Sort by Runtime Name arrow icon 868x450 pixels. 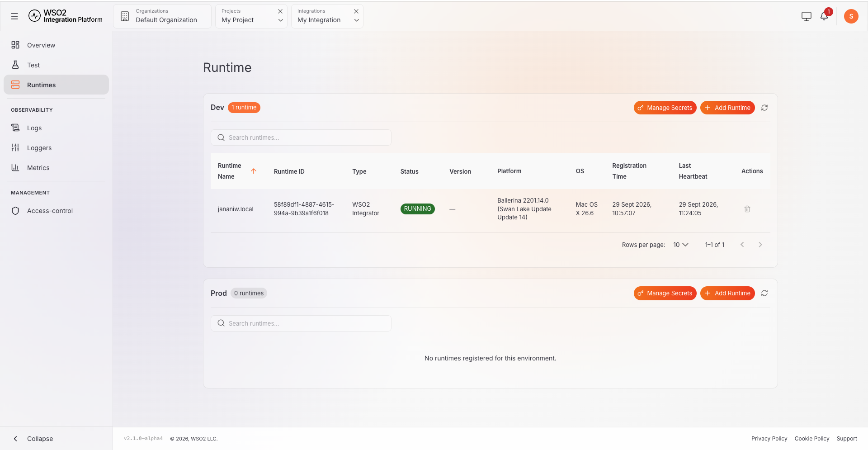[254, 171]
